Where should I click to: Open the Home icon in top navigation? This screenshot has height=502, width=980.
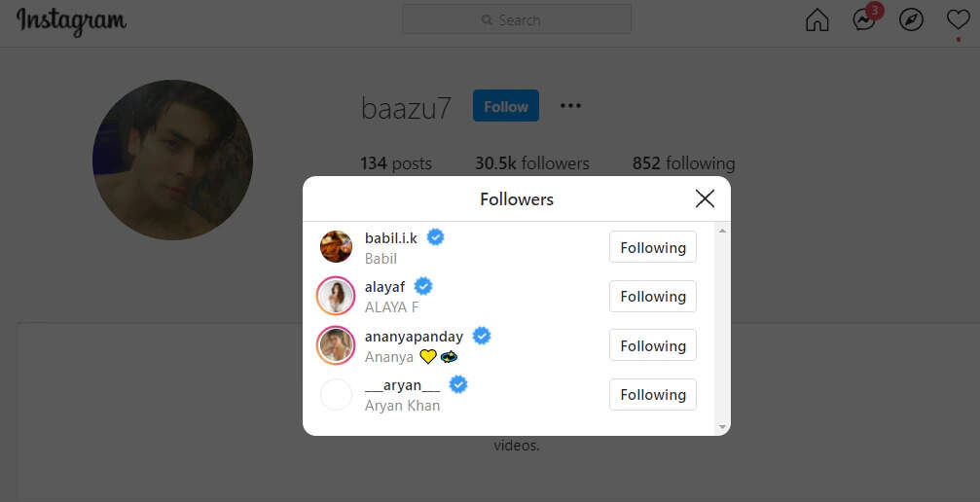pos(817,20)
